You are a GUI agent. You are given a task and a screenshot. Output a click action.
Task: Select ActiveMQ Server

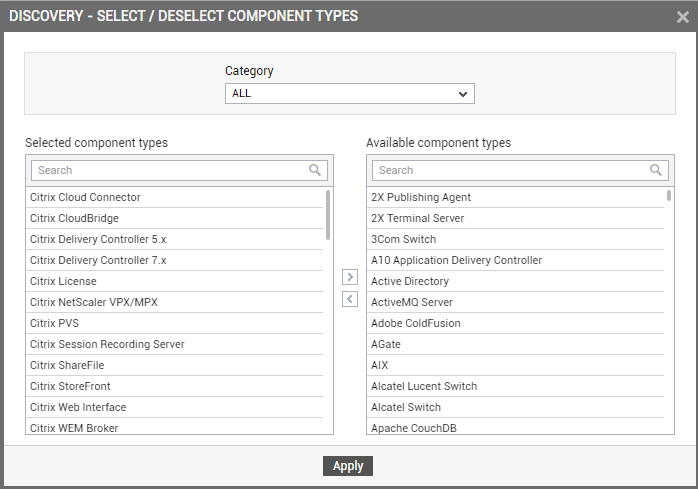516,302
